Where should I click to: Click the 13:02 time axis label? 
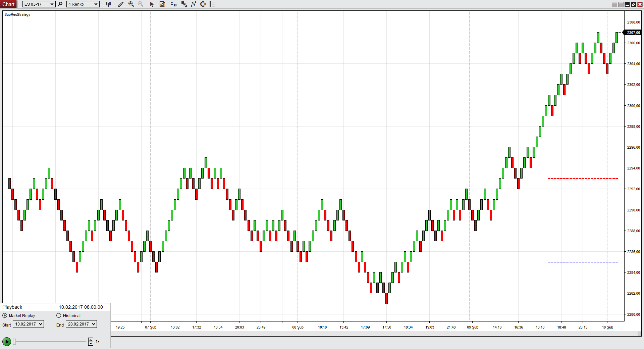pos(175,327)
